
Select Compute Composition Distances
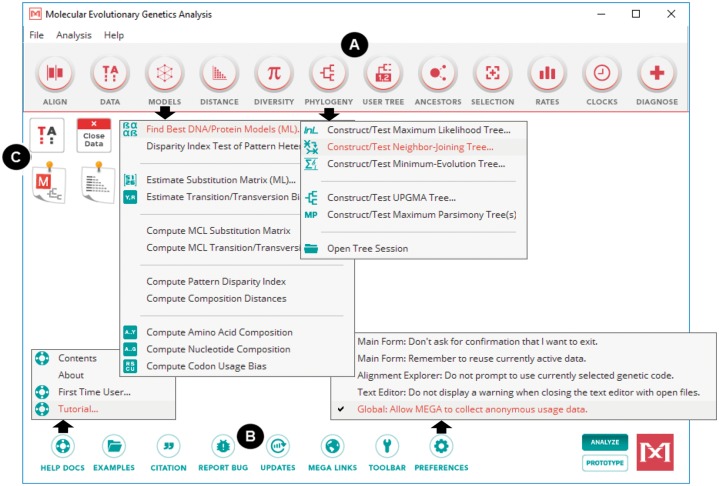236,299
